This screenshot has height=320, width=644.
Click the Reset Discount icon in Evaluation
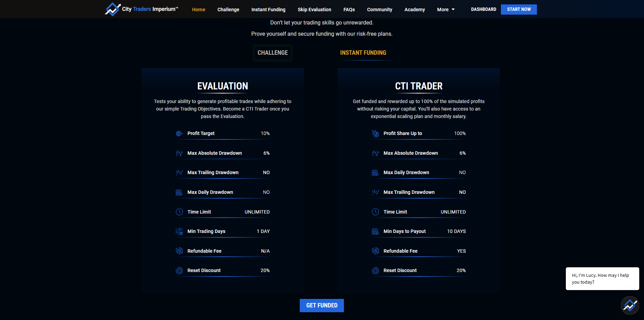179,271
